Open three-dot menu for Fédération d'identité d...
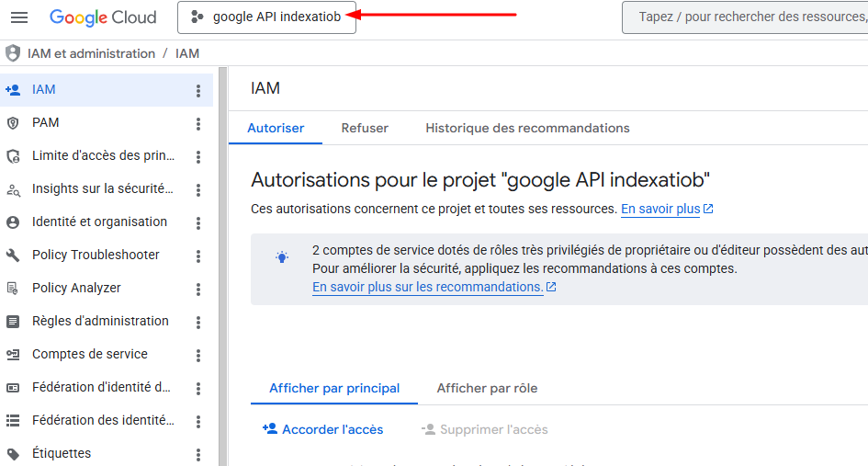This screenshot has width=868, height=466. click(198, 389)
